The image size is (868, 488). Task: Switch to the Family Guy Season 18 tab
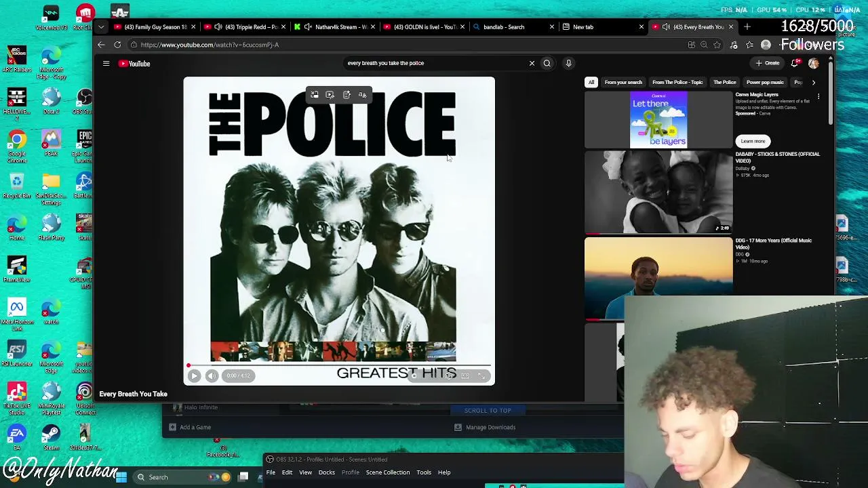coord(153,27)
